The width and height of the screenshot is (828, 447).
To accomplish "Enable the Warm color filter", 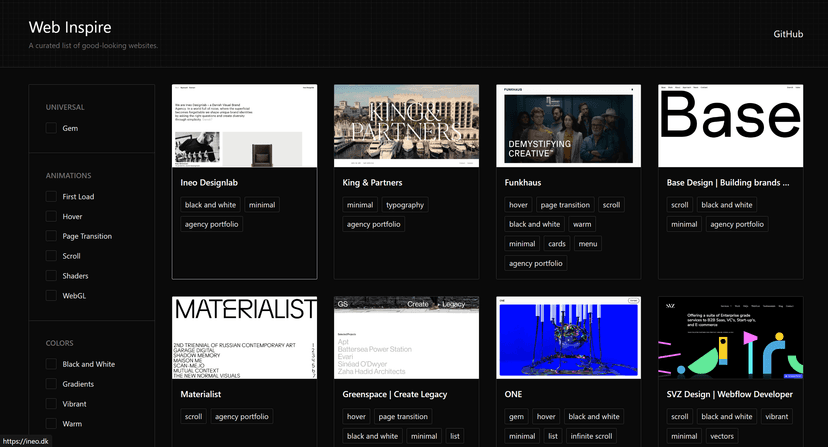I will point(51,423).
